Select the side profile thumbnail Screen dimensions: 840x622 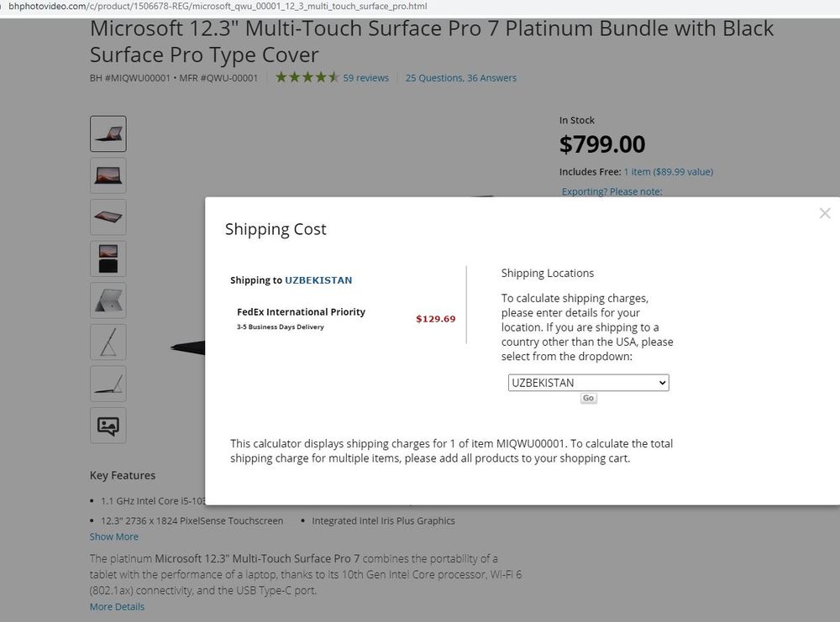click(x=108, y=342)
